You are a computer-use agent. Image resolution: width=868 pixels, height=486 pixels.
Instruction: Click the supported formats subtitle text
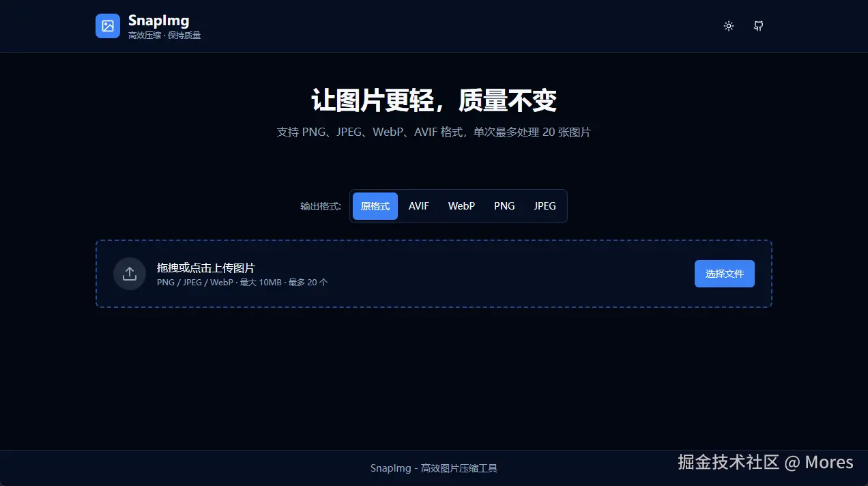pos(434,132)
